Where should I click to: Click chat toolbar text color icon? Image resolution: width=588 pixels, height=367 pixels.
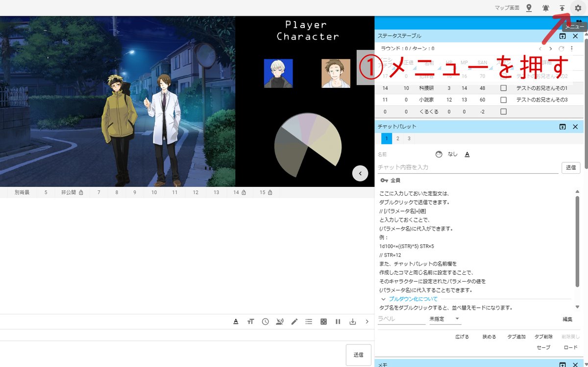coord(236,322)
